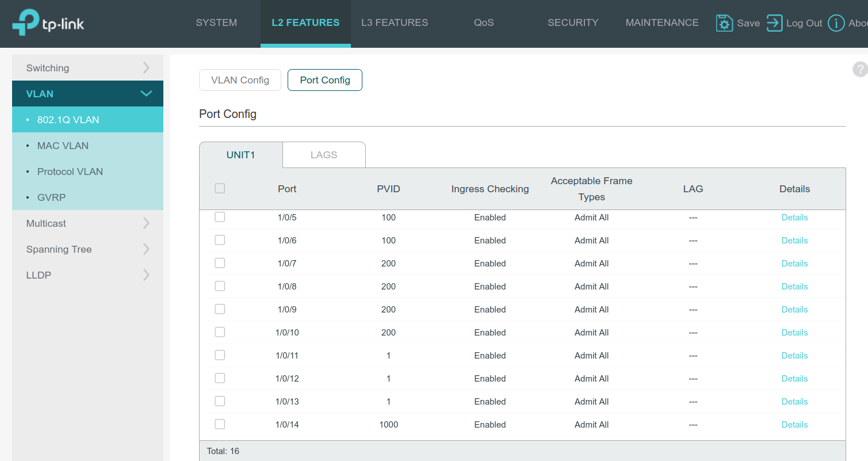Expand the Switching menu chevron
Image resolution: width=868 pixels, height=461 pixels.
(x=146, y=68)
